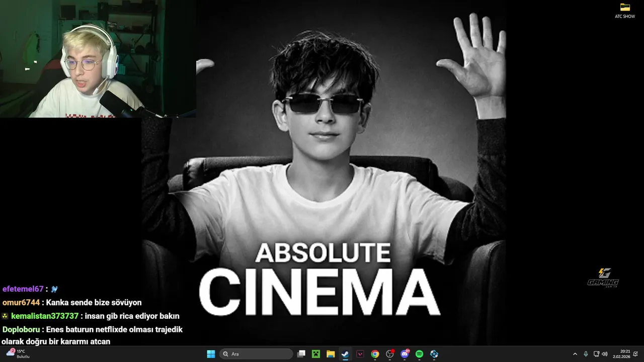The height and width of the screenshot is (362, 644).
Task: Click the streamer webcam overlay
Action: [x=98, y=59]
